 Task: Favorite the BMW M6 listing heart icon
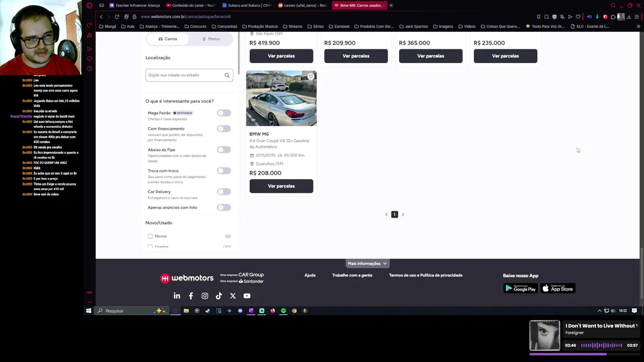pyautogui.click(x=310, y=76)
